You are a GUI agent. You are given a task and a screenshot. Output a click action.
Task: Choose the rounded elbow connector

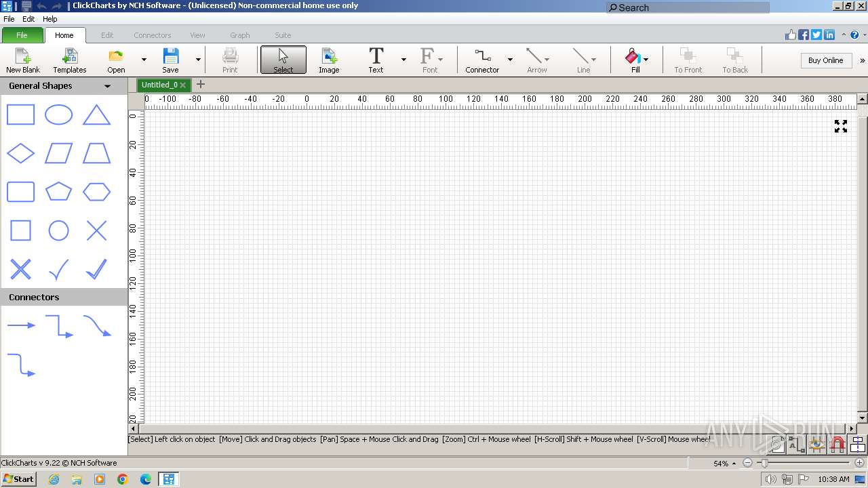[21, 365]
